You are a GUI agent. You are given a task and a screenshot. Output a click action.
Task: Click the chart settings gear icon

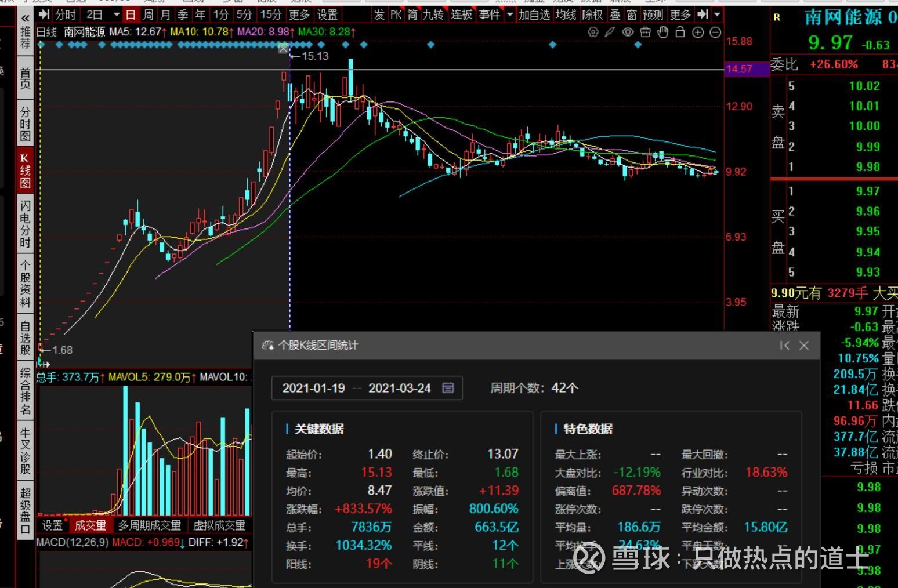coord(593,32)
